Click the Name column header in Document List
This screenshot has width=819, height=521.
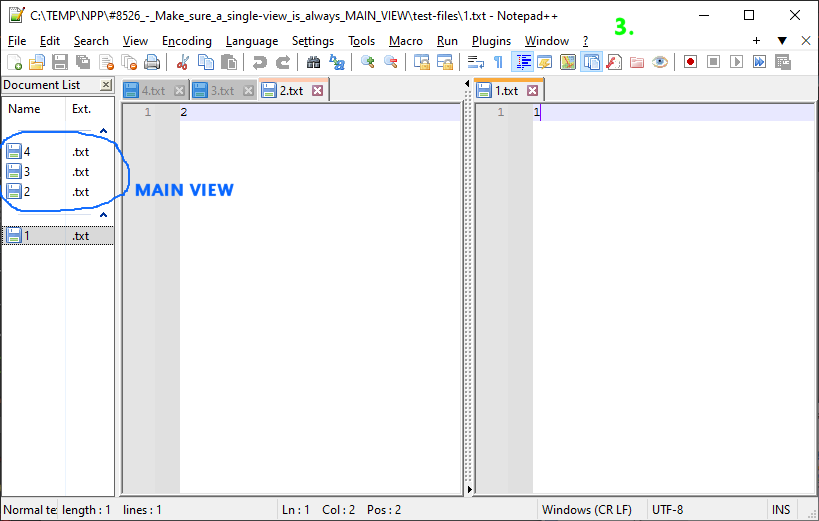24,109
